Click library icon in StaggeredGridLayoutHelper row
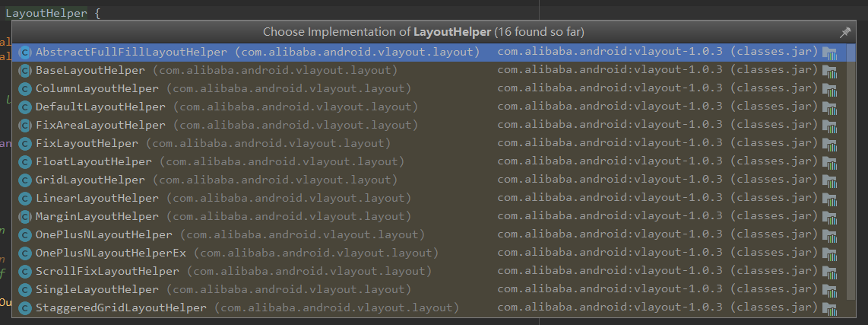This screenshot has width=868, height=325. pos(829,309)
